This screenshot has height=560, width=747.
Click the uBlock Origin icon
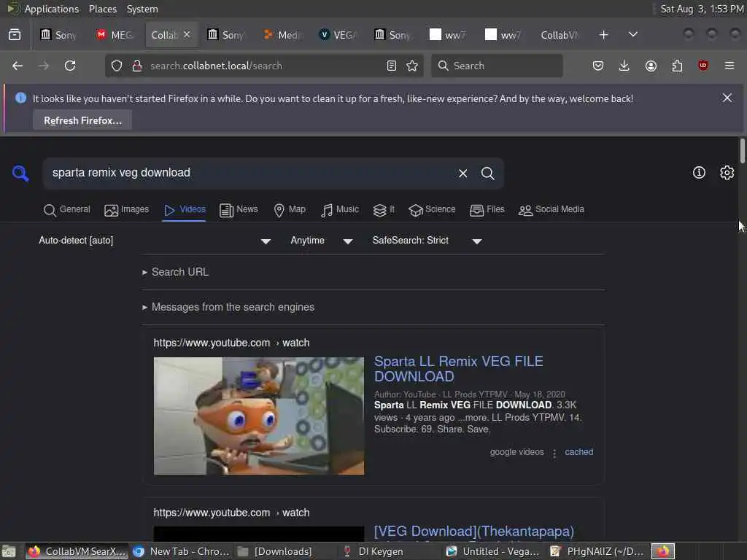(703, 66)
